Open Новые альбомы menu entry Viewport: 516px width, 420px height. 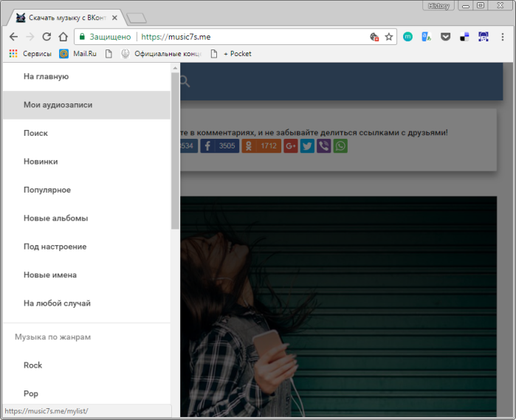(x=86, y=218)
